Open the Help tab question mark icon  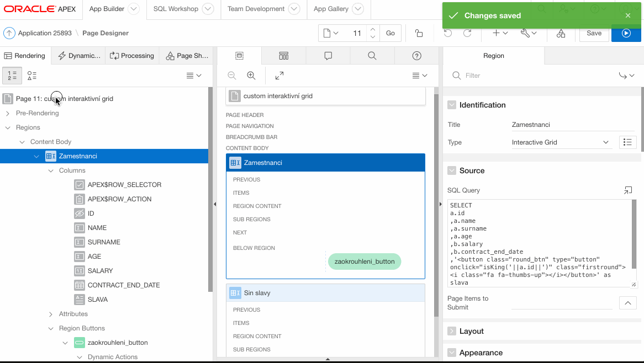(417, 56)
